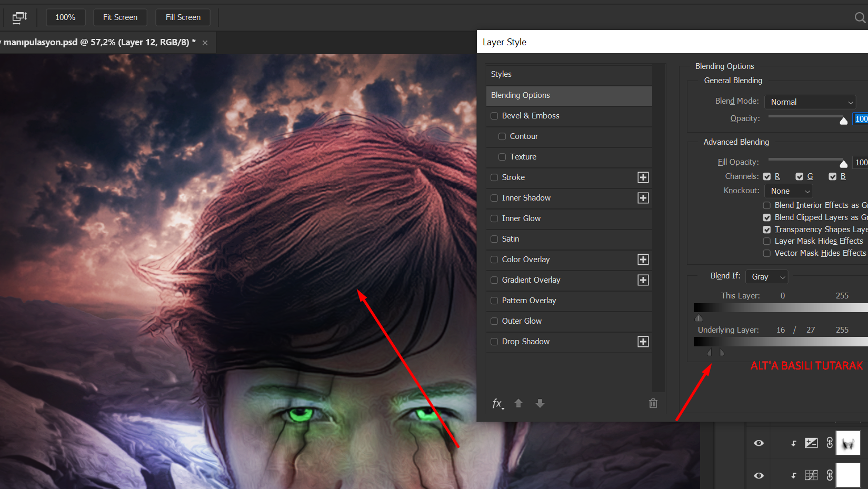Enable the Texture checkbox
868x489 pixels.
coord(502,157)
